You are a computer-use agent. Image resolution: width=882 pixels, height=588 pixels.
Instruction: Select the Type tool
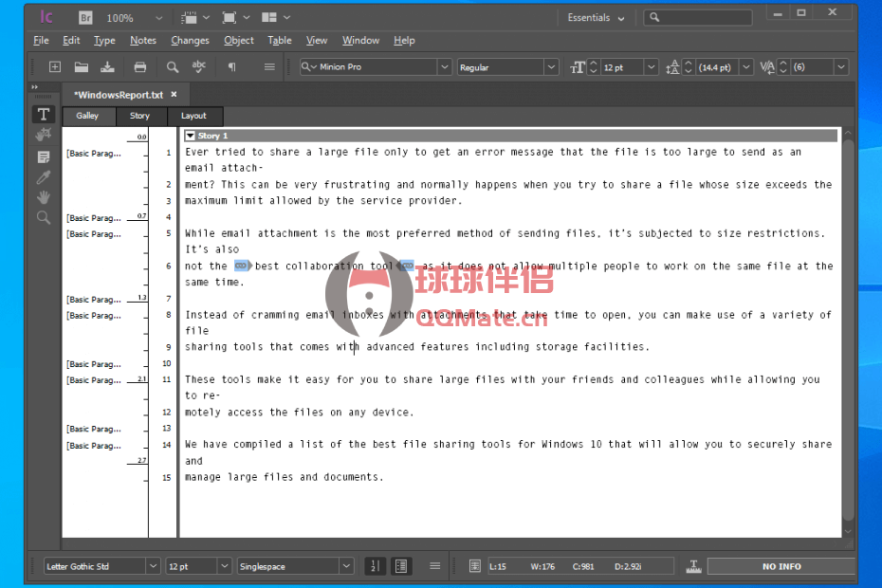point(44,115)
